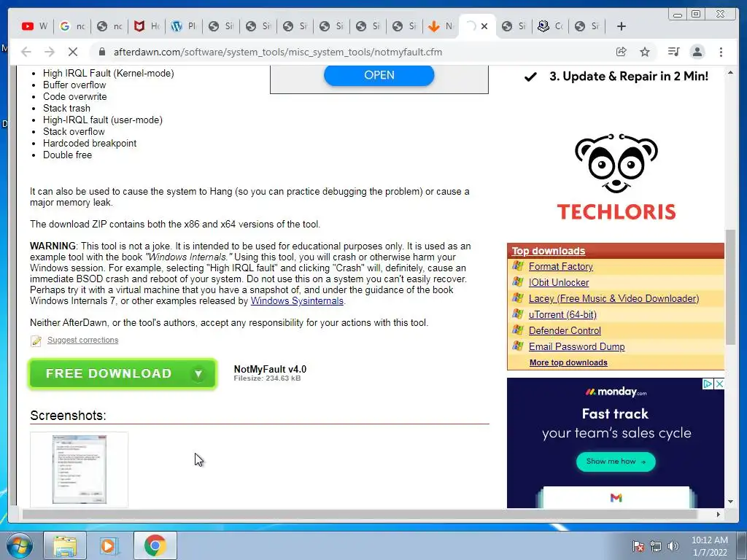Image resolution: width=747 pixels, height=560 pixels.
Task: Click the uTorrent row icon
Action: pos(517,314)
